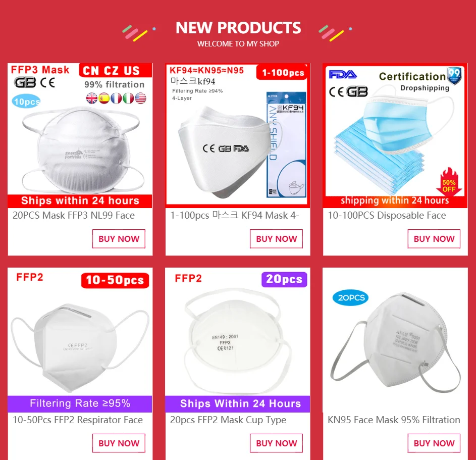Click BUY NOW for FFP3 NL99 mask
This screenshot has height=460, width=476.
pos(119,239)
